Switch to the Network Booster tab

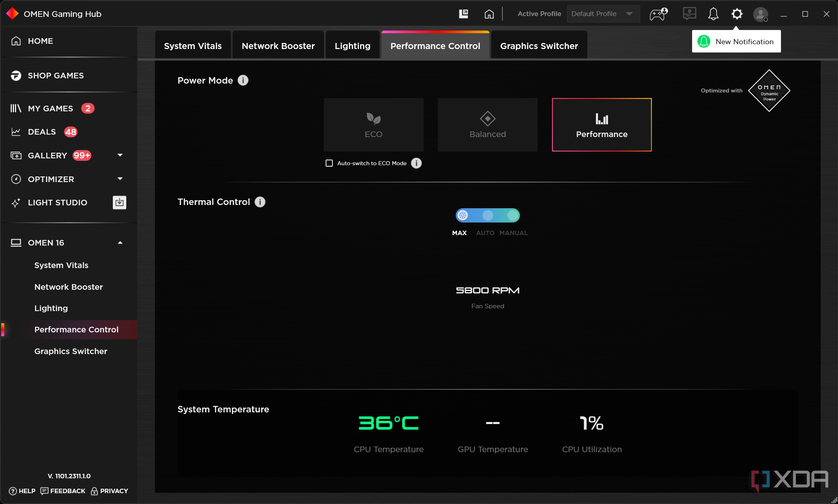[x=278, y=46]
